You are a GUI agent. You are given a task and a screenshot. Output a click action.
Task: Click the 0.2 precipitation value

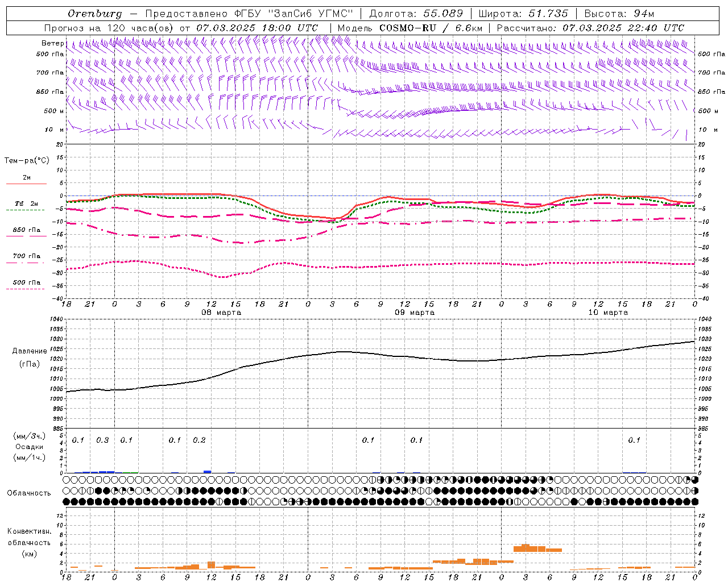pyautogui.click(x=199, y=440)
